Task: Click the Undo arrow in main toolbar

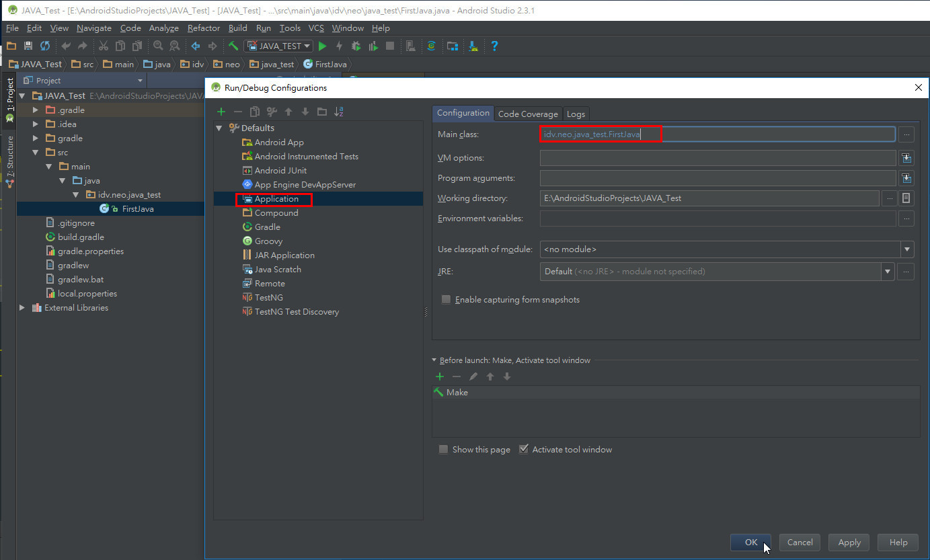Action: (x=66, y=46)
